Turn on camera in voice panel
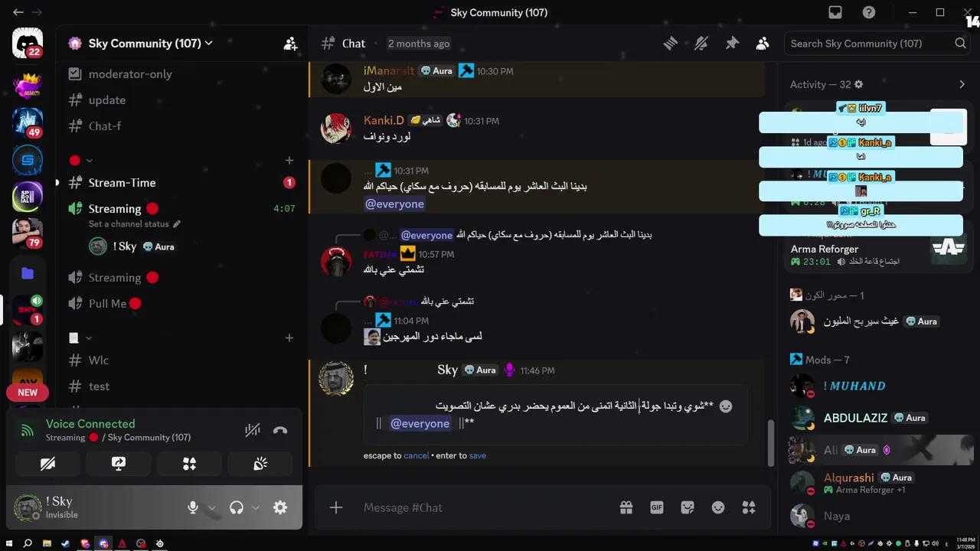The width and height of the screenshot is (980, 551). [x=47, y=464]
